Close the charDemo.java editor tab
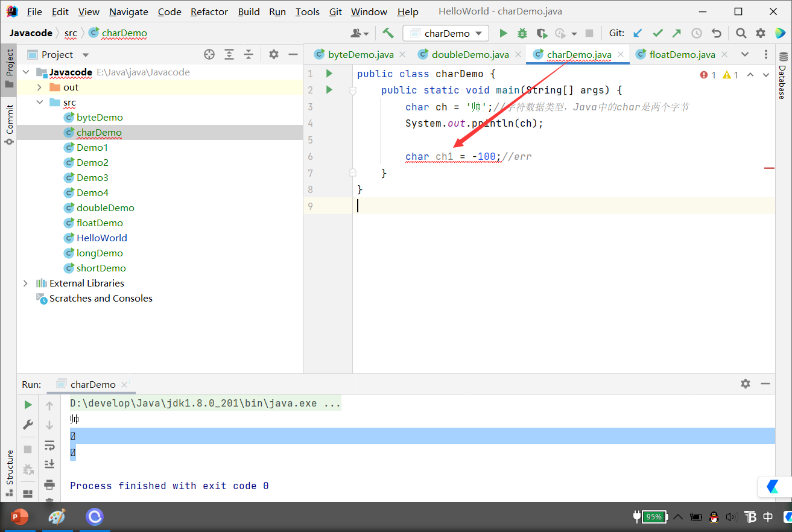 coord(621,55)
